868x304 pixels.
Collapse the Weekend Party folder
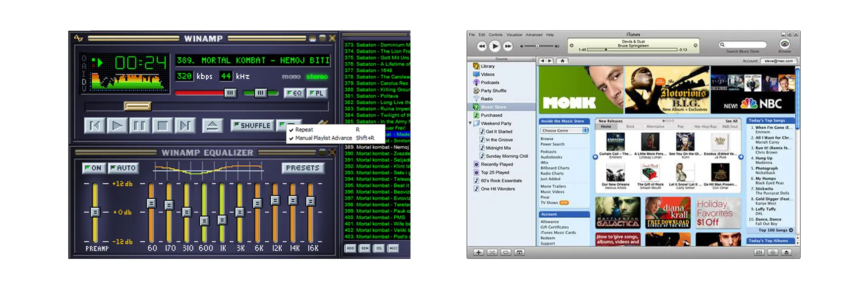coord(470,123)
